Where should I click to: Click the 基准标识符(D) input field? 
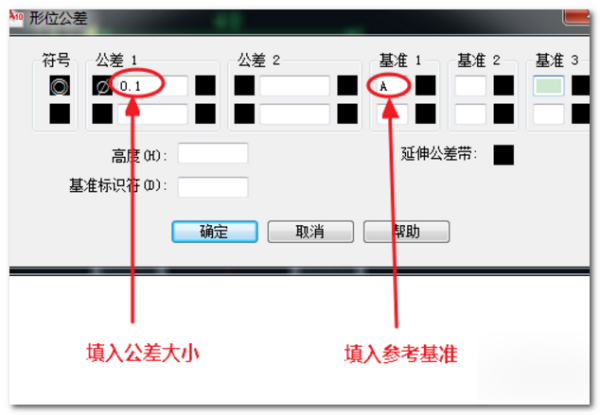pos(213,187)
